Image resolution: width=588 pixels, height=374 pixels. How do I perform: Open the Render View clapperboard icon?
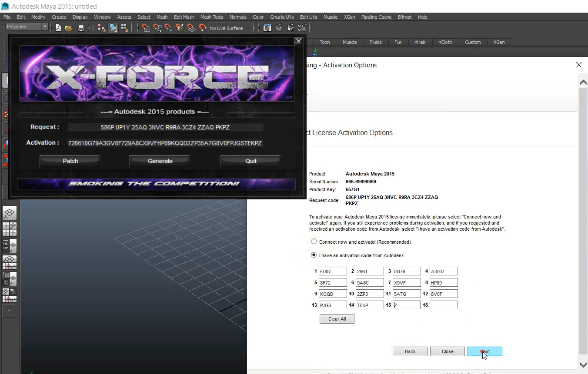(x=267, y=28)
